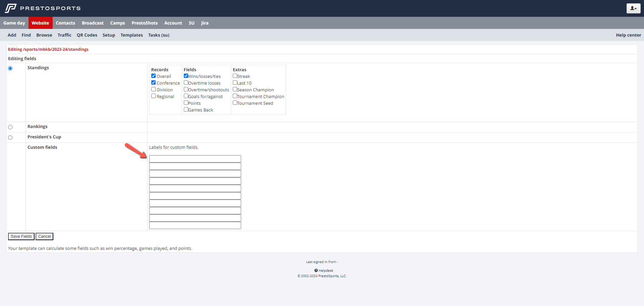The width and height of the screenshot is (644, 306).
Task: Select the Rankings radio button
Action: click(x=10, y=127)
